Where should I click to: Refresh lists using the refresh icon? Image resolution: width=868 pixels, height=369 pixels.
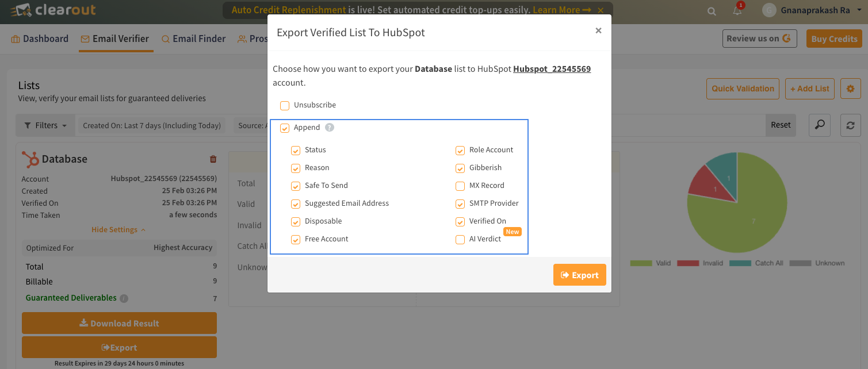[850, 125]
